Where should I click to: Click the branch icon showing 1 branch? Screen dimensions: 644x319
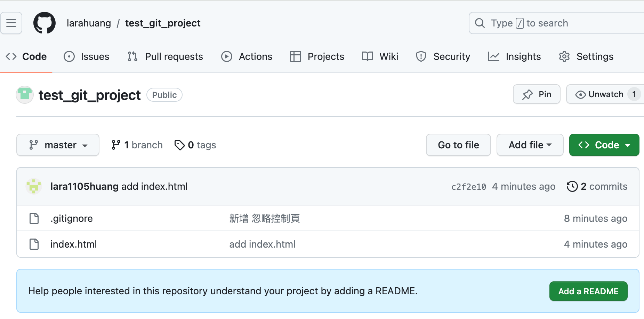[116, 145]
